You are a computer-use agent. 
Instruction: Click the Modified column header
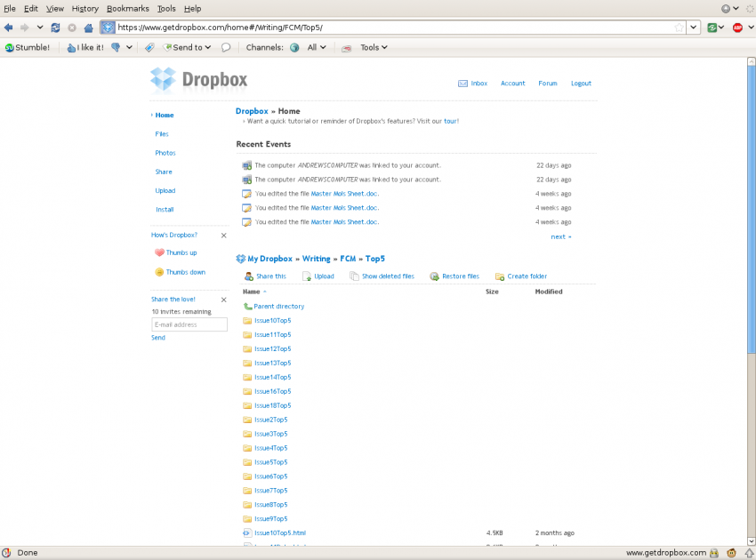click(549, 292)
